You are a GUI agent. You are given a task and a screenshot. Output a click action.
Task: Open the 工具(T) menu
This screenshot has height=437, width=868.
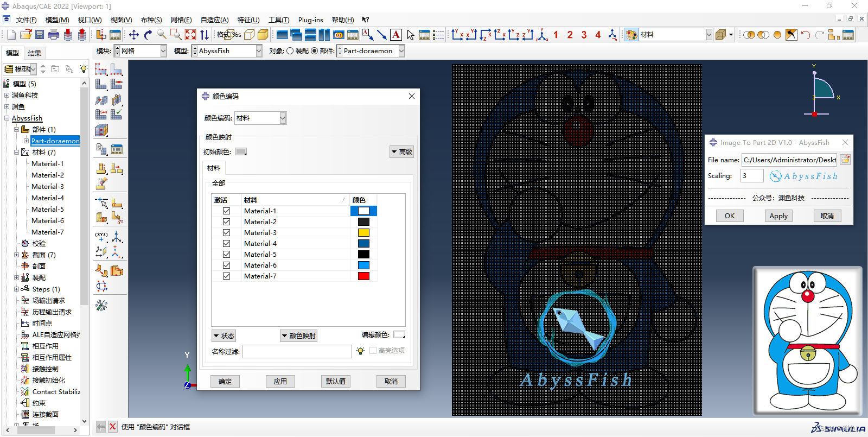click(279, 20)
